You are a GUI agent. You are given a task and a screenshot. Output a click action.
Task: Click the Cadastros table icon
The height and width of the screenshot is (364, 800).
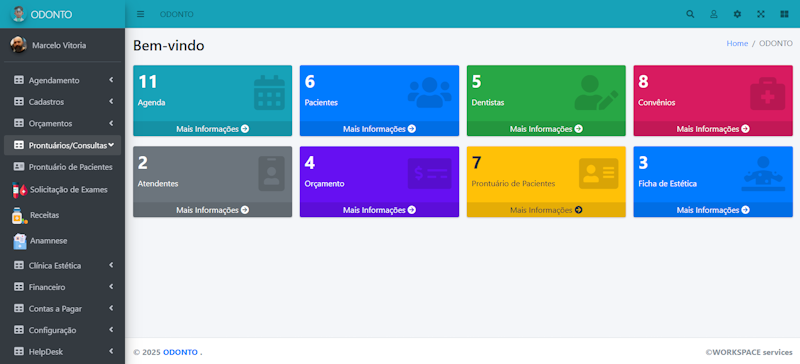point(19,102)
